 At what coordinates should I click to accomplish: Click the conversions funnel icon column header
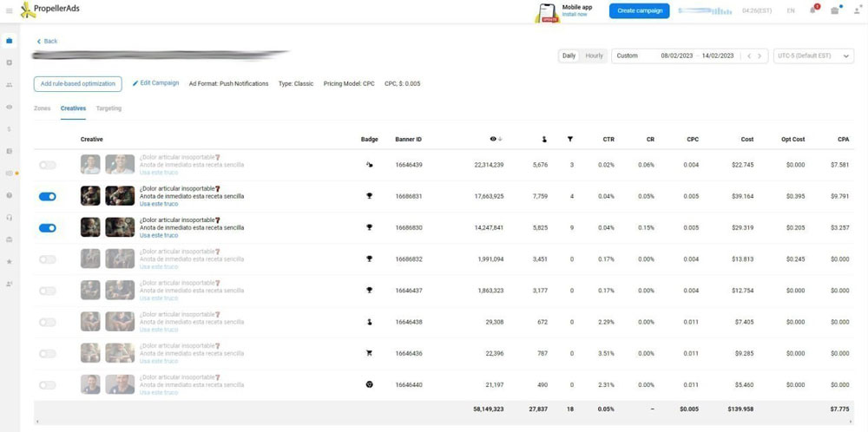click(570, 139)
